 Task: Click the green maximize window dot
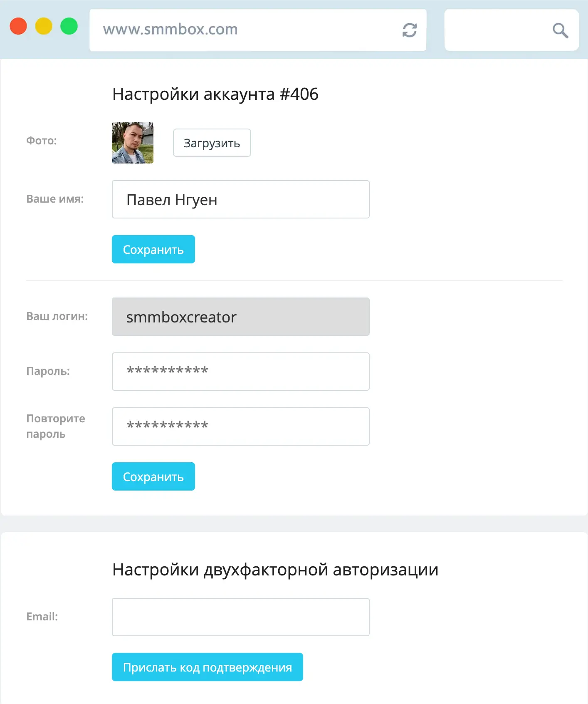click(69, 26)
